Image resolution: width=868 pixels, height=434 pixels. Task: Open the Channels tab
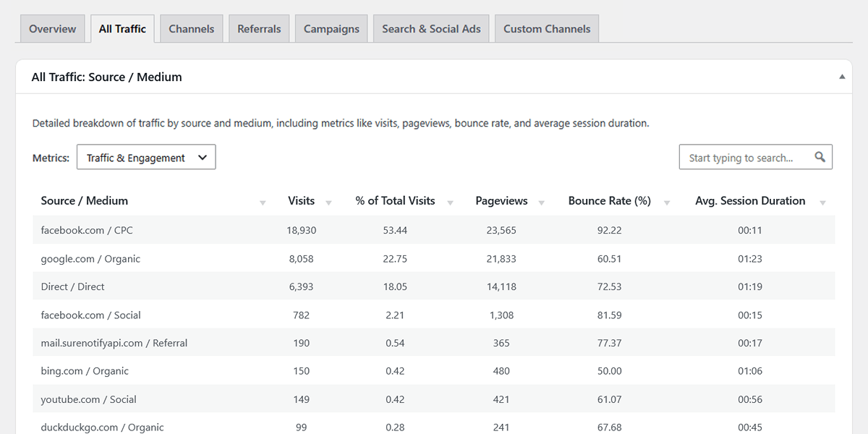(192, 29)
